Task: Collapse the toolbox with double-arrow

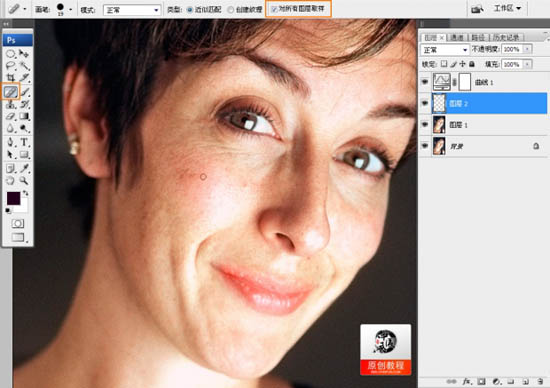Action: pos(6,24)
